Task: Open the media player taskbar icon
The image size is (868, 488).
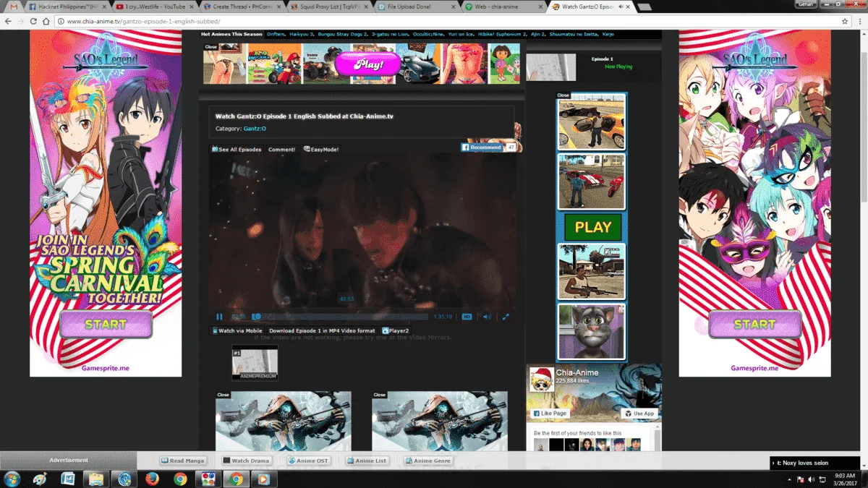Action: [x=263, y=479]
